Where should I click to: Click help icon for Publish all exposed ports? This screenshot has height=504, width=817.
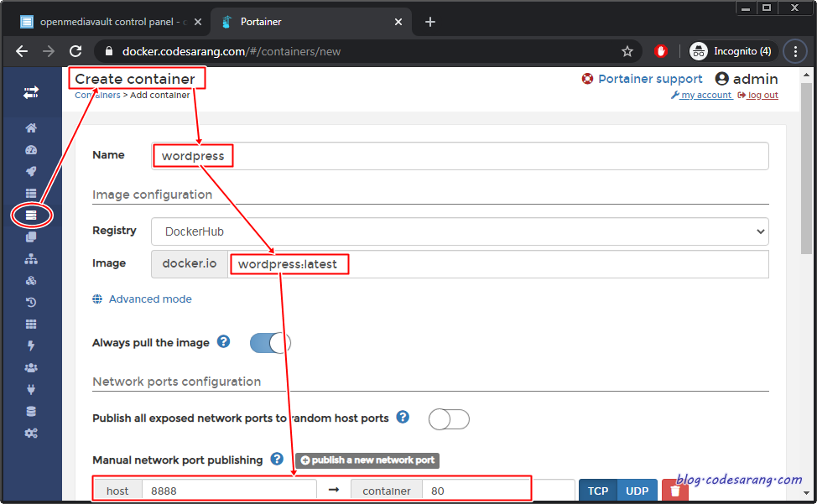(x=403, y=417)
